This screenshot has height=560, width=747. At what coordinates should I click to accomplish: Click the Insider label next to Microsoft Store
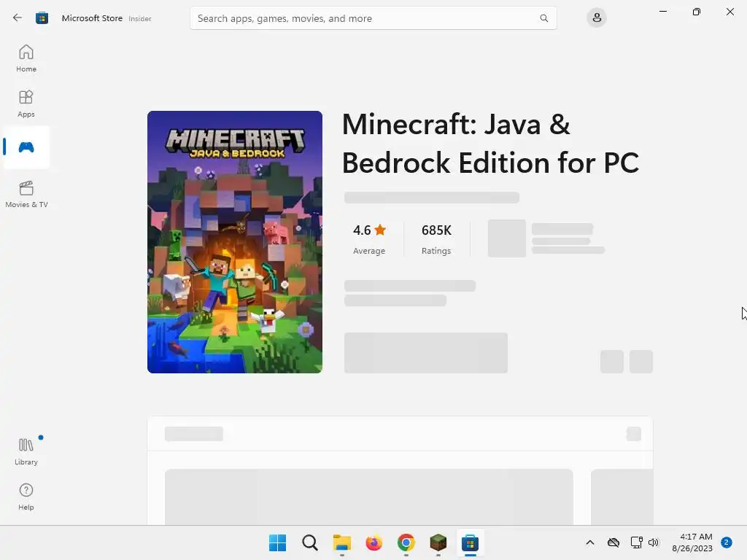tap(140, 18)
